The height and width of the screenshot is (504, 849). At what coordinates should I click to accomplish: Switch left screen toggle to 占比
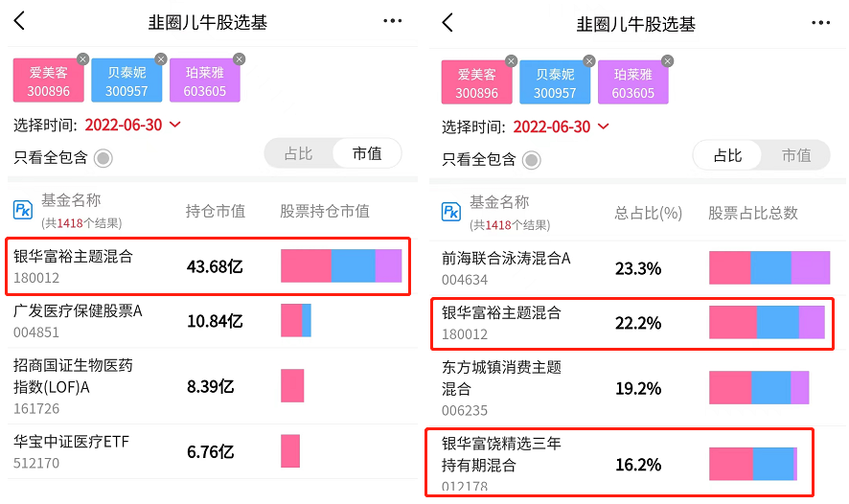tap(298, 153)
